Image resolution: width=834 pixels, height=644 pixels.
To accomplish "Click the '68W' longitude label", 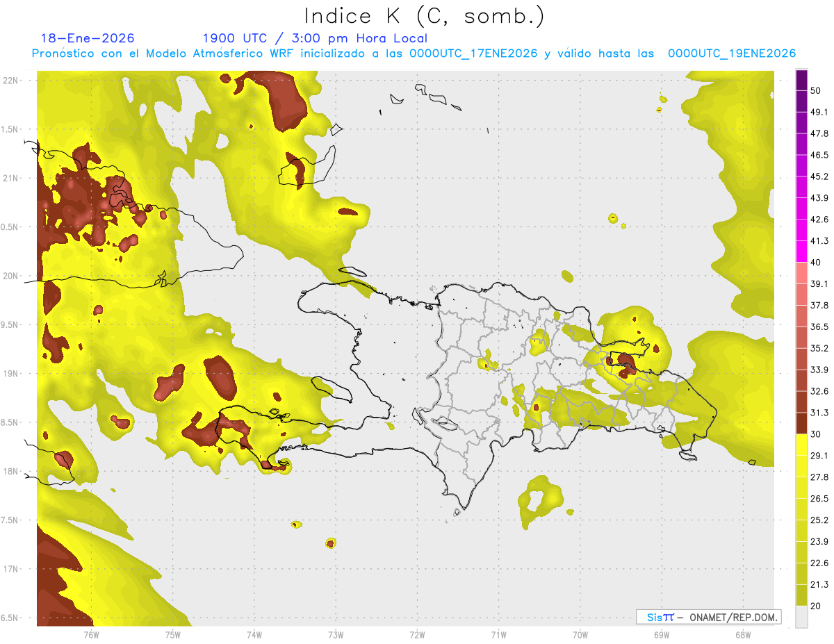I will click(x=742, y=634).
